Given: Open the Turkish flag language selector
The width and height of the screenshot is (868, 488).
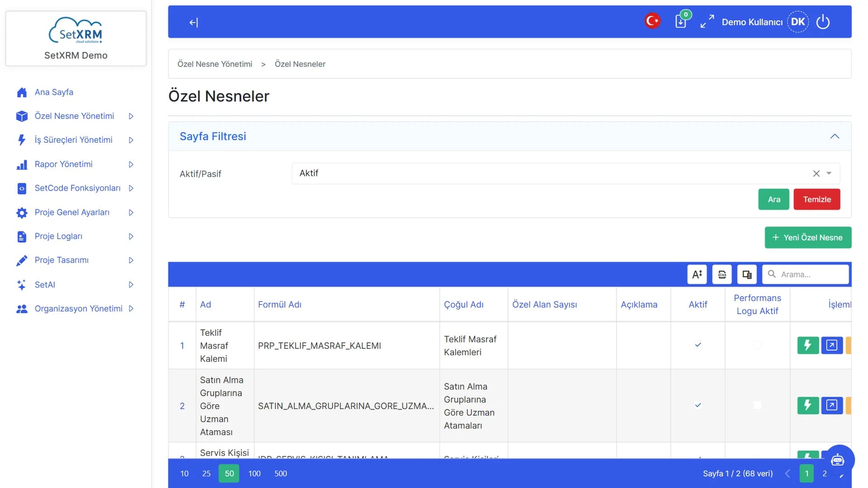Looking at the screenshot, I should pos(652,21).
